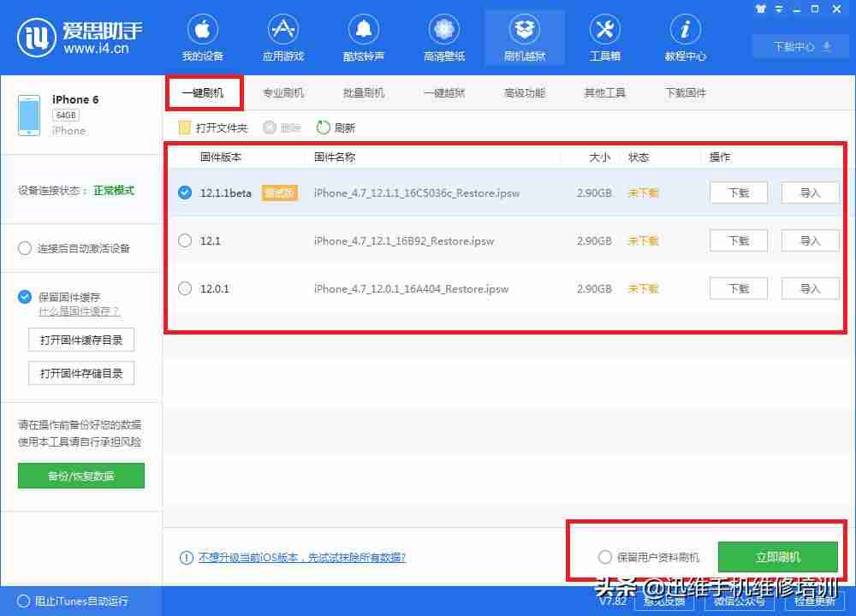Switch to 其他工具 tab
Screen dimensions: 856x616
tap(605, 92)
